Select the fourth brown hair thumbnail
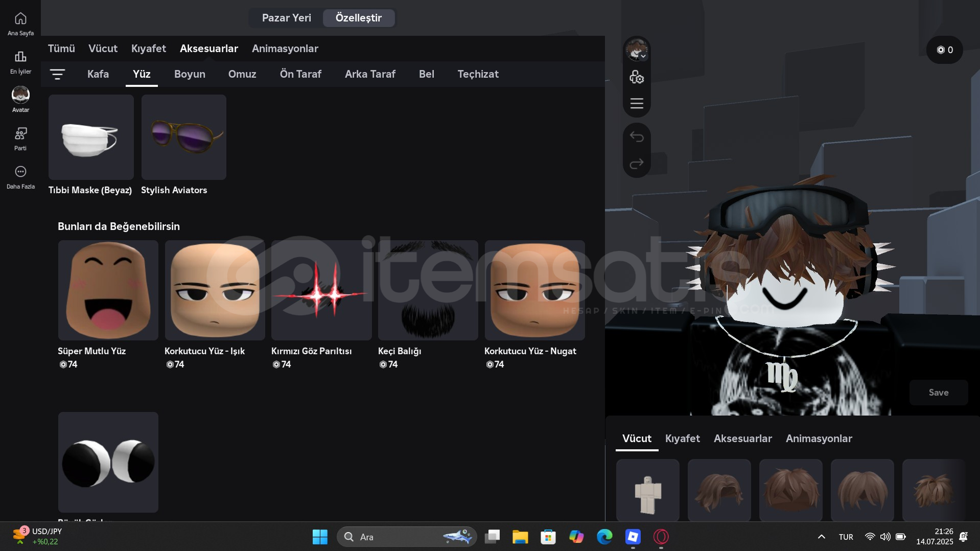Screen dimensions: 980x551 pos(862,490)
